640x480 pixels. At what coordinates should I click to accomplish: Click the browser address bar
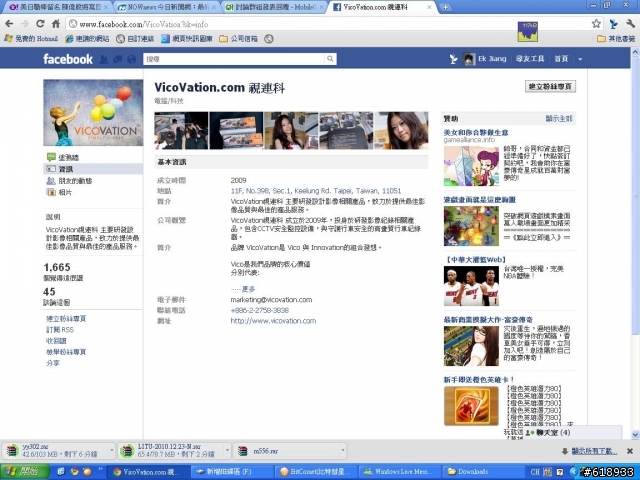327,24
